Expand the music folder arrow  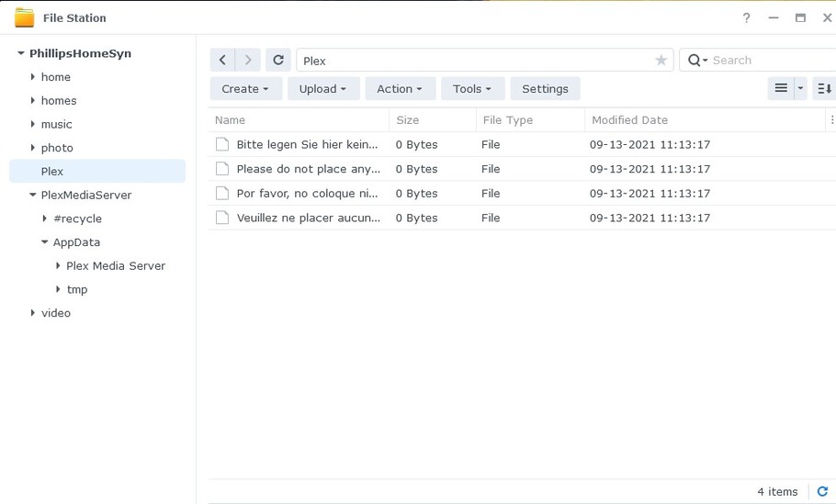32,124
